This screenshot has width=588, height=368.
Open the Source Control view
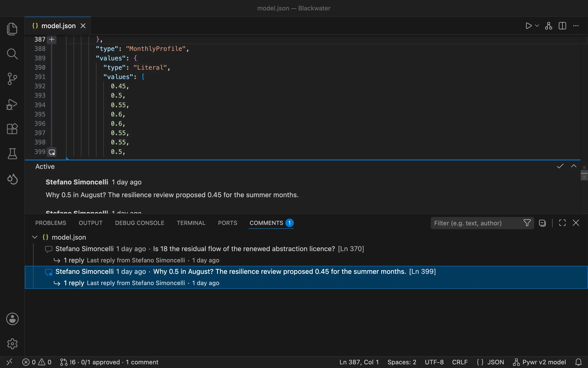(12, 79)
